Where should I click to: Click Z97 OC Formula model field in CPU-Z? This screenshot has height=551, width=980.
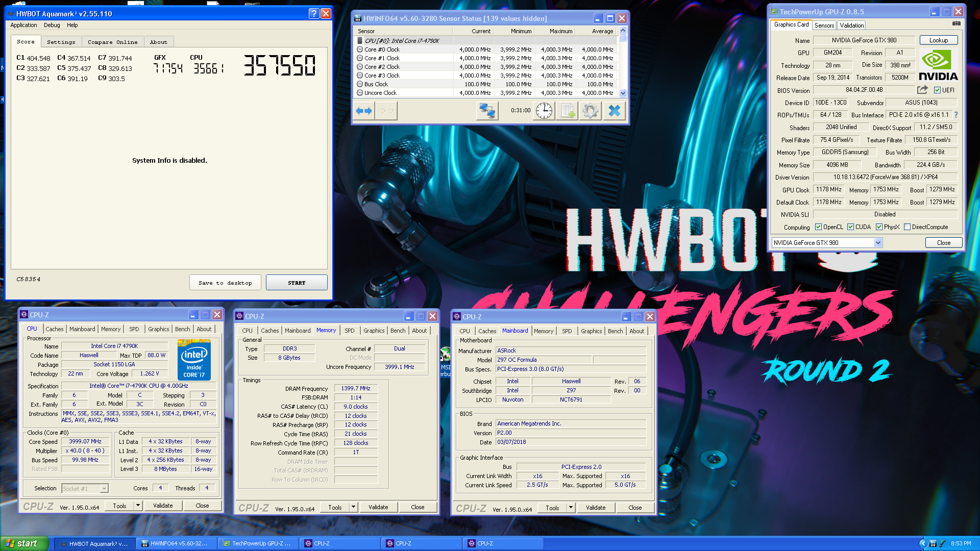(x=544, y=360)
